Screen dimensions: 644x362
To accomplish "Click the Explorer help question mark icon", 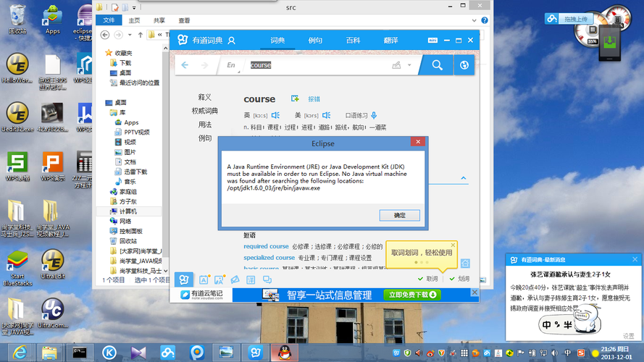I will click(485, 20).
